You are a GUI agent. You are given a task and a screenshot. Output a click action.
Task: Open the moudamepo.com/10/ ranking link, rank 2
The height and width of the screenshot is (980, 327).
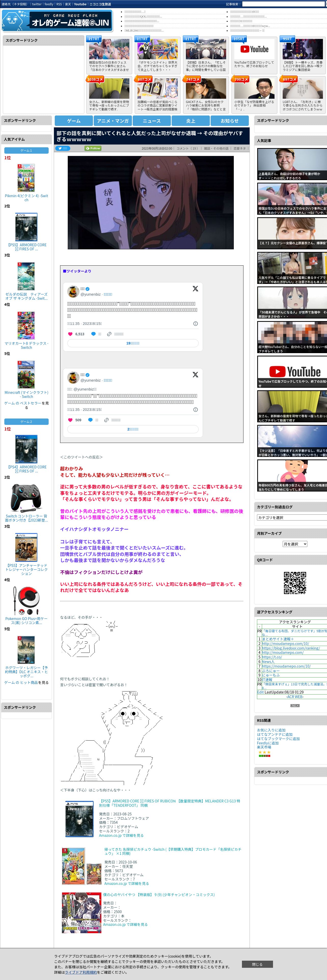coord(285,643)
